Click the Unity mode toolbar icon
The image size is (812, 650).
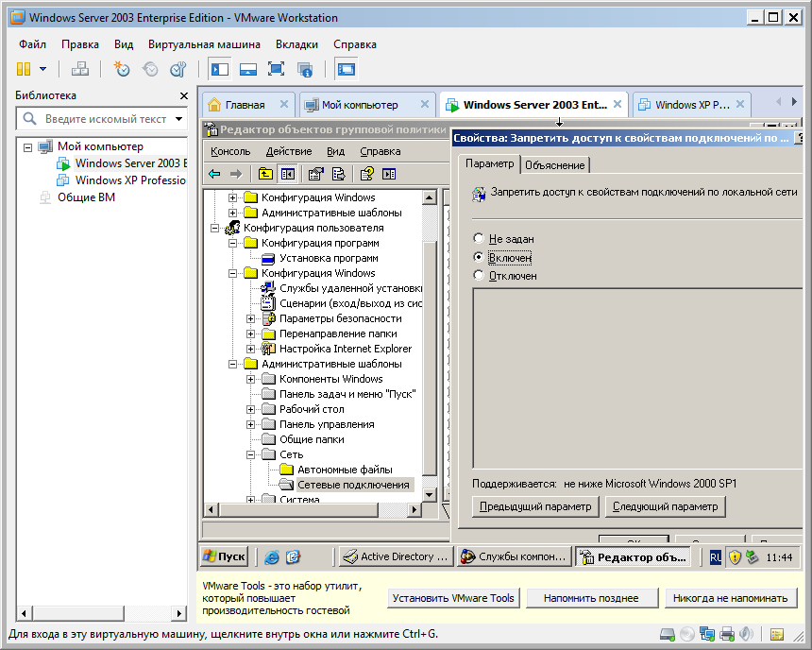point(304,69)
